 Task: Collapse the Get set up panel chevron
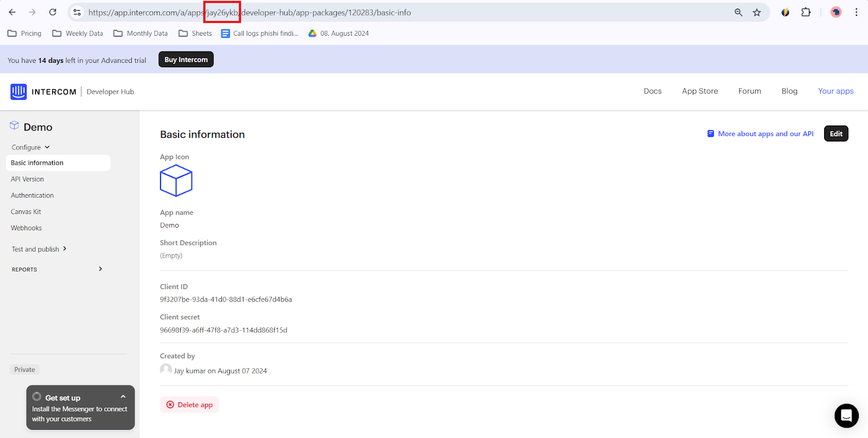click(123, 397)
